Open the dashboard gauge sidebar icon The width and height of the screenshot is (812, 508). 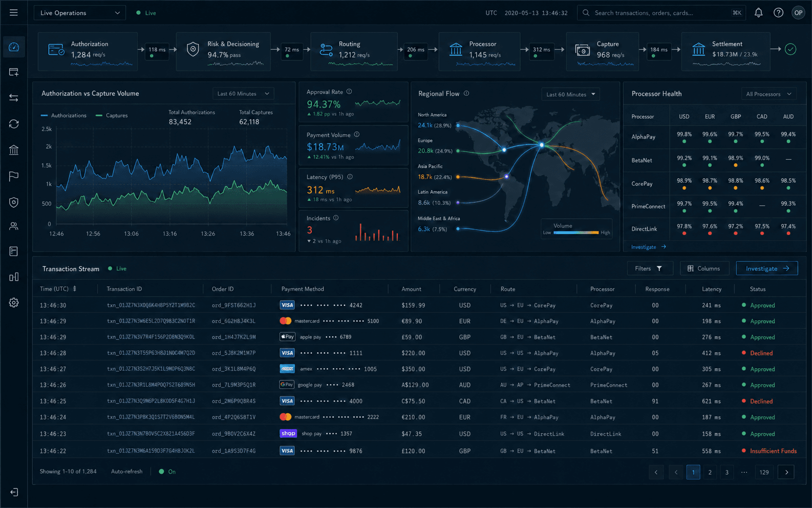(14, 47)
